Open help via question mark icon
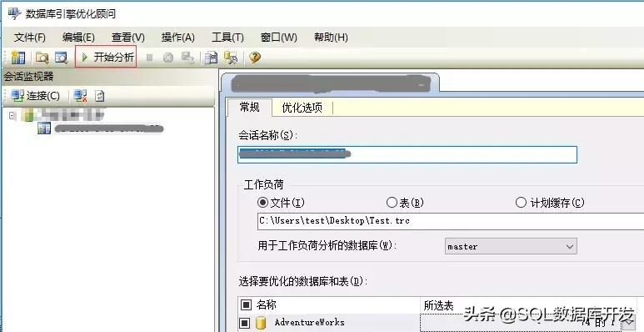Image resolution: width=644 pixels, height=332 pixels. [x=255, y=58]
